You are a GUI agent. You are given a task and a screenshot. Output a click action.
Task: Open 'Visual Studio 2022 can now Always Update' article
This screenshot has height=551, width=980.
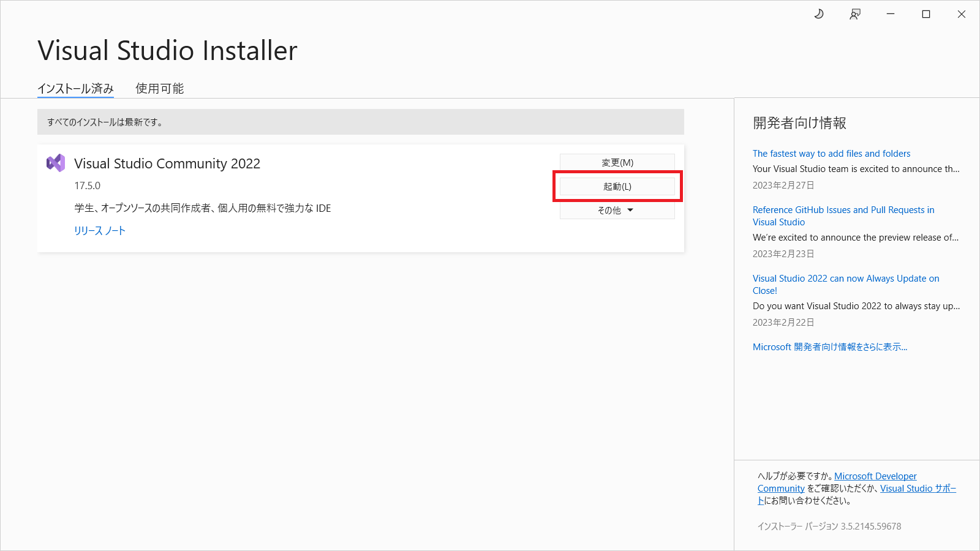845,279
